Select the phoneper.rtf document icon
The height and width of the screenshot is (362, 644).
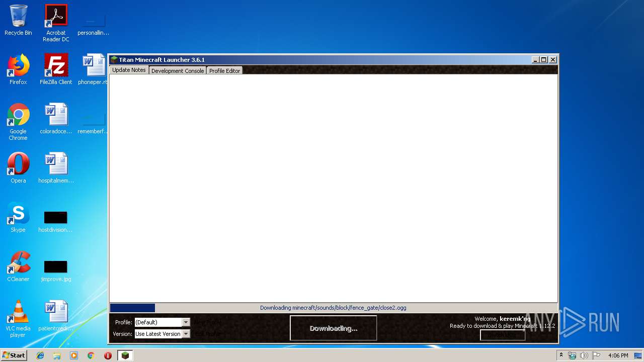pyautogui.click(x=94, y=69)
